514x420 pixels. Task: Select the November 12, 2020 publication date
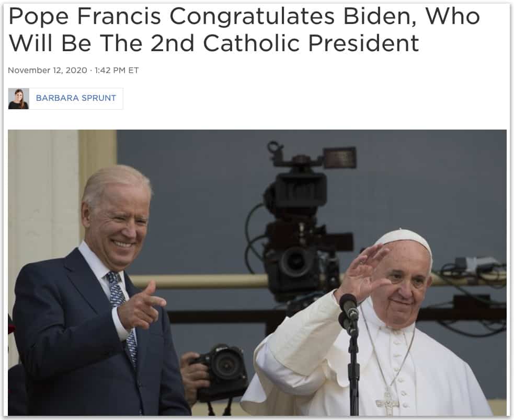click(x=48, y=71)
